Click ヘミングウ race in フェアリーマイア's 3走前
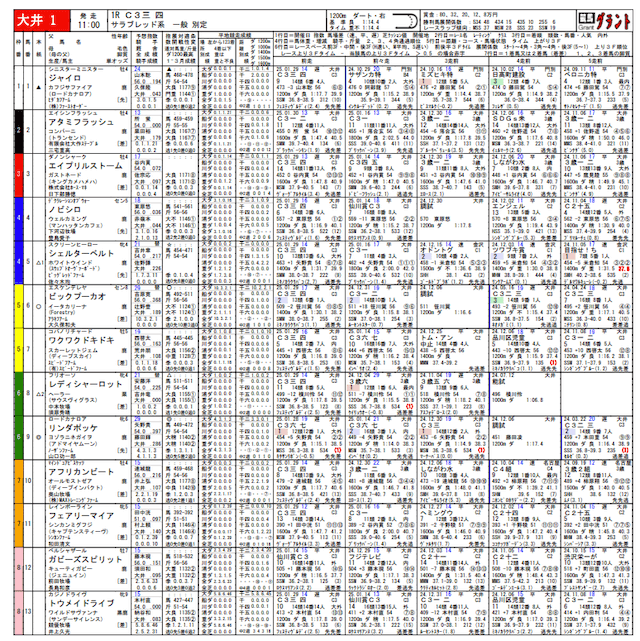Image resolution: width=640 pixels, height=641 pixels. pyautogui.click(x=436, y=512)
